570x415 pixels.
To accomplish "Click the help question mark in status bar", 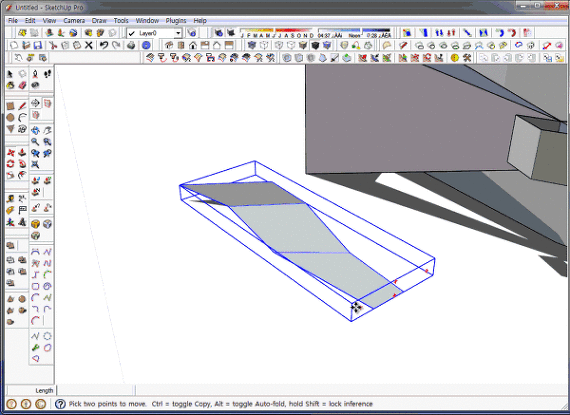I will click(x=60, y=404).
